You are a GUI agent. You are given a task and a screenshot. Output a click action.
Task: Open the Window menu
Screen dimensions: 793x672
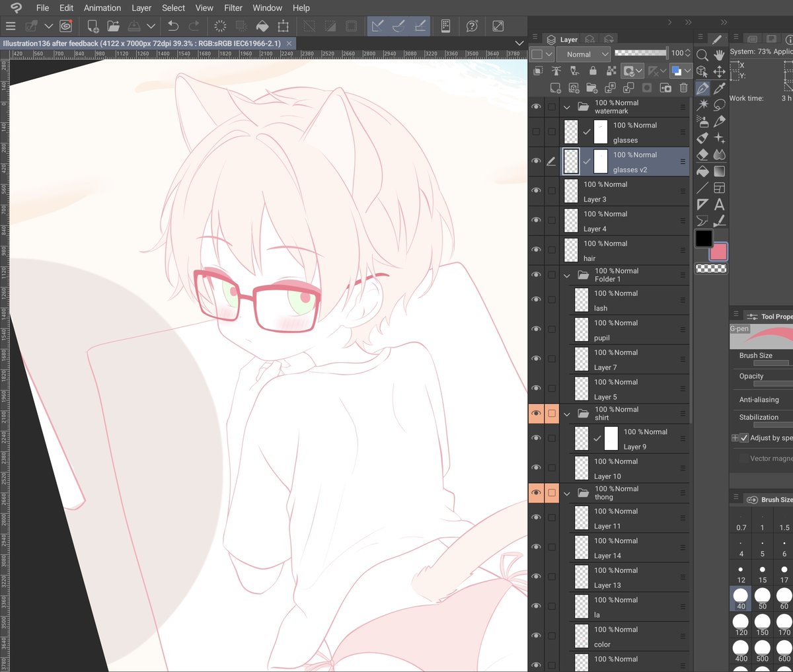pos(268,8)
